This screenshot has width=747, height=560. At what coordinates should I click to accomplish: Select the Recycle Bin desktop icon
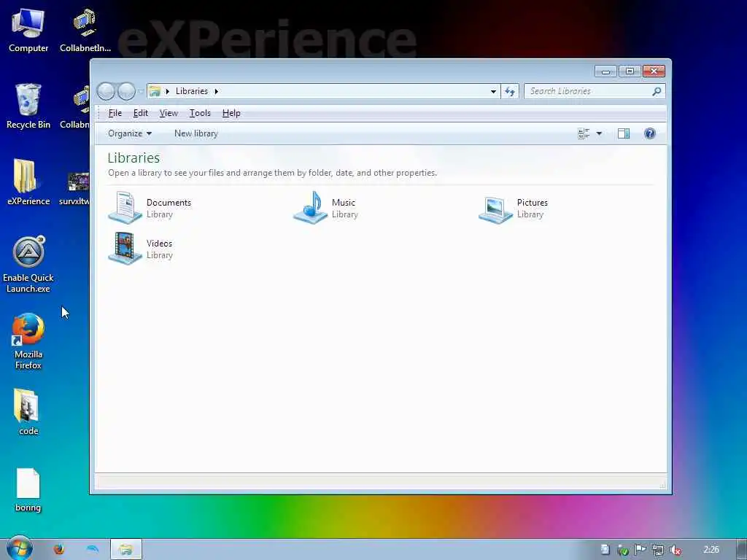pyautogui.click(x=28, y=106)
